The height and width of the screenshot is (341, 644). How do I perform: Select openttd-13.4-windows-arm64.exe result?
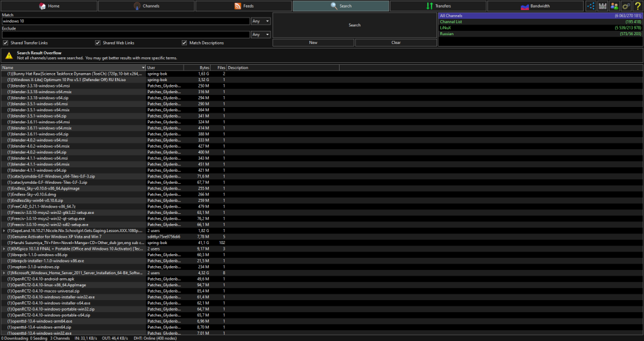(322, 321)
